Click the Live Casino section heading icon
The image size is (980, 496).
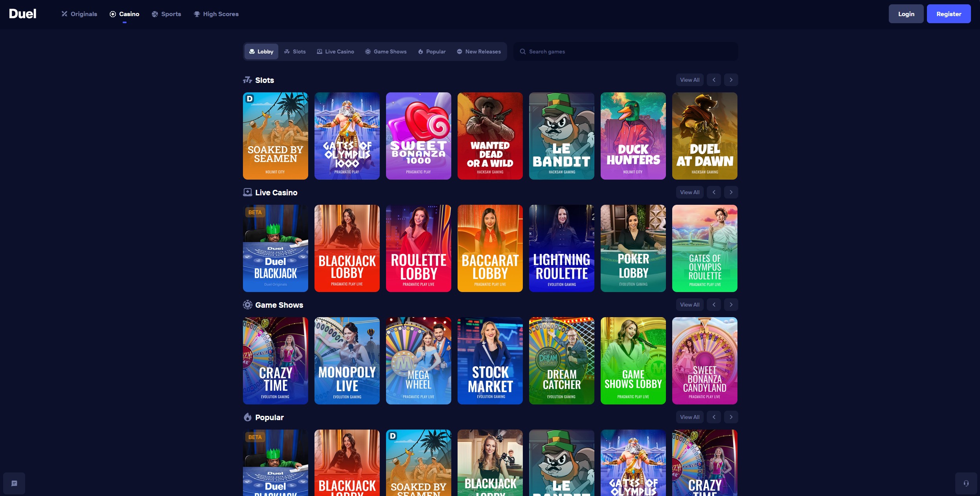coord(247,192)
